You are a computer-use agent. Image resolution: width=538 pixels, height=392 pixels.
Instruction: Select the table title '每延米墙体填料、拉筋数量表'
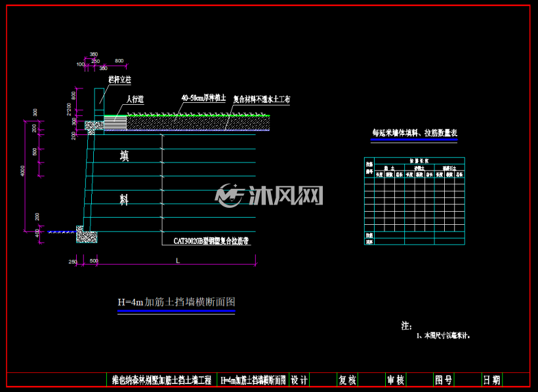tap(415, 132)
